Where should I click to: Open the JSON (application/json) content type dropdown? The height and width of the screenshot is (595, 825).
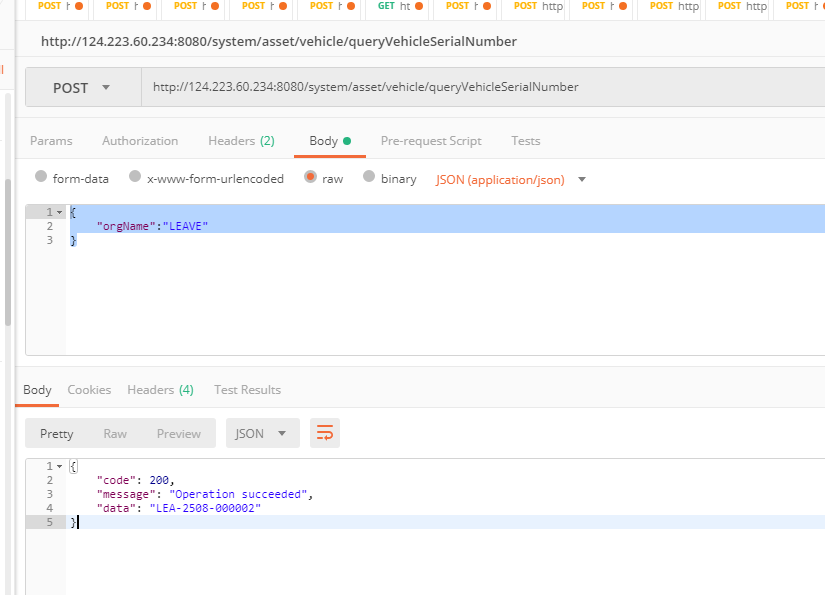click(511, 180)
